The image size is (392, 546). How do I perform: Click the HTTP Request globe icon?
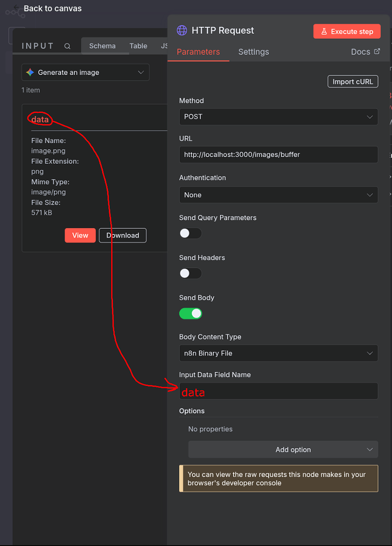tap(182, 31)
